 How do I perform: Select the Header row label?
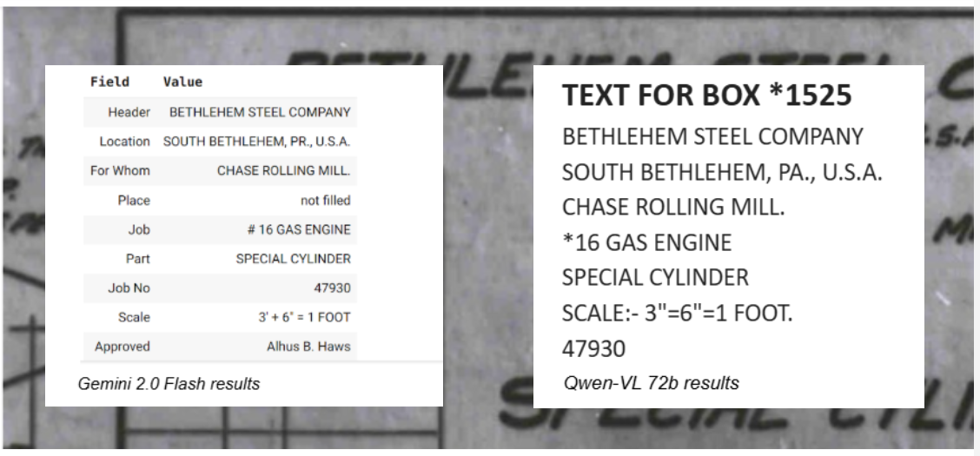(x=129, y=112)
